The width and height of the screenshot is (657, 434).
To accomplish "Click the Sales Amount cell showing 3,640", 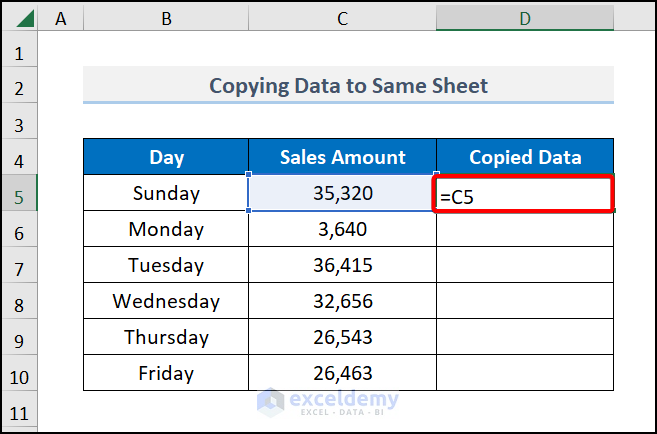I will coord(342,230).
